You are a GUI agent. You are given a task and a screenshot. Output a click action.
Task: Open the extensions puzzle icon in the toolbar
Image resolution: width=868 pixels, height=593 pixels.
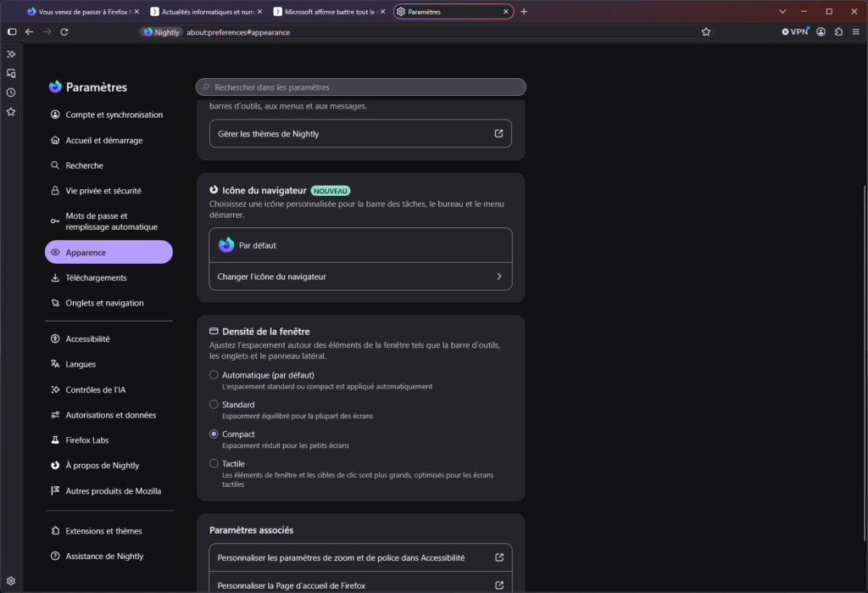click(x=838, y=32)
